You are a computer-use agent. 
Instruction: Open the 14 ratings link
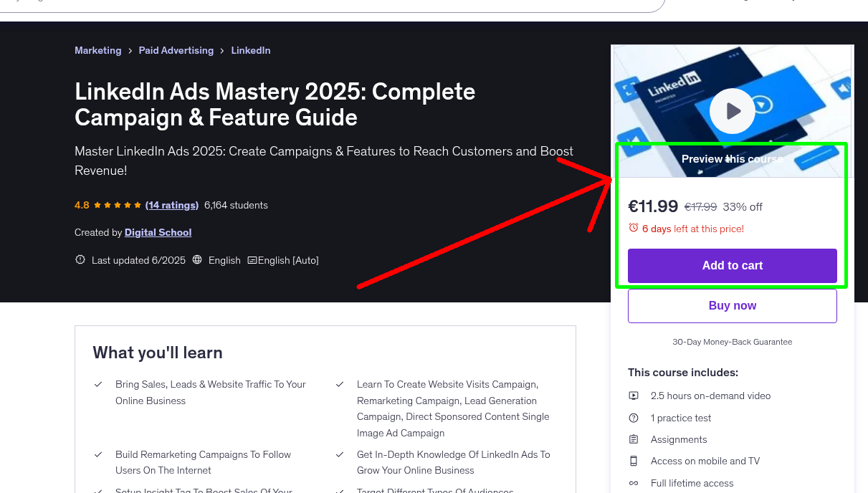pyautogui.click(x=172, y=205)
